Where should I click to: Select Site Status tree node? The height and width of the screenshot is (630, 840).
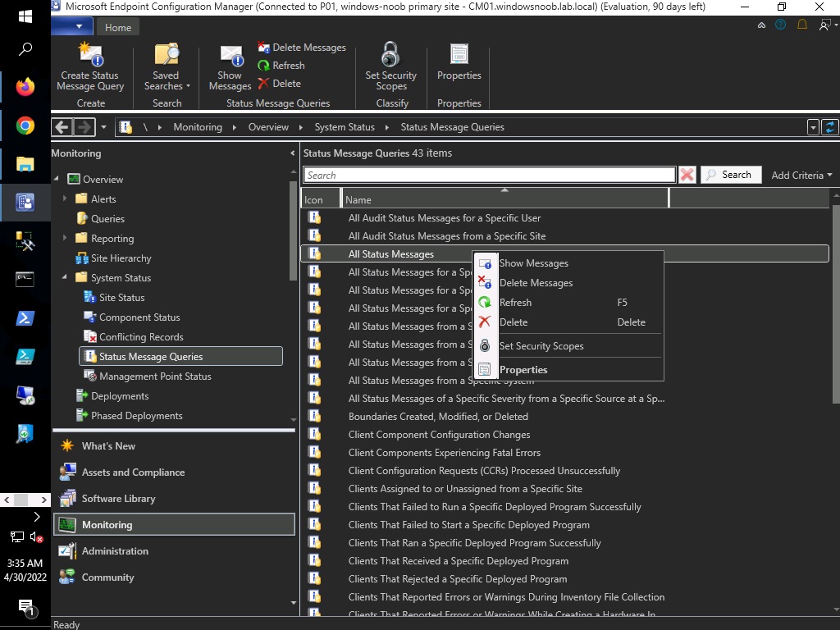point(121,297)
